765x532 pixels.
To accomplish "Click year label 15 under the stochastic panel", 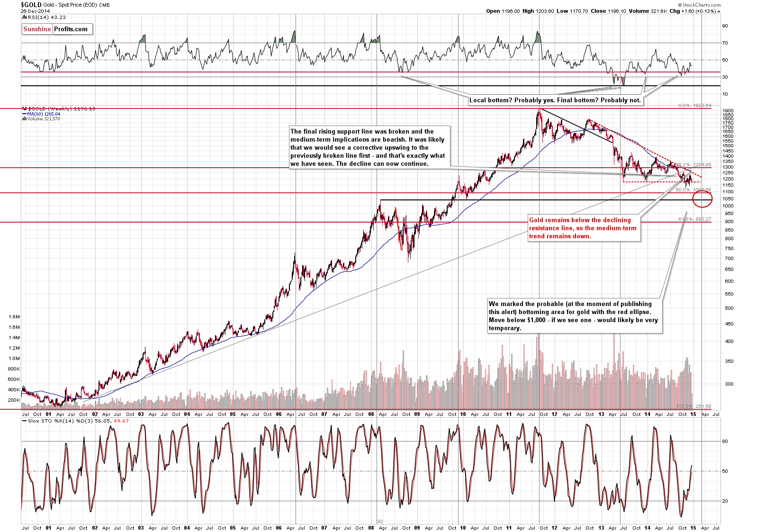I will click(x=693, y=528).
